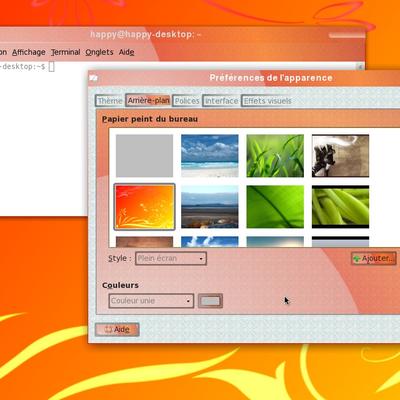Click the Ajouter button
The image size is (400, 400).
pos(374,258)
